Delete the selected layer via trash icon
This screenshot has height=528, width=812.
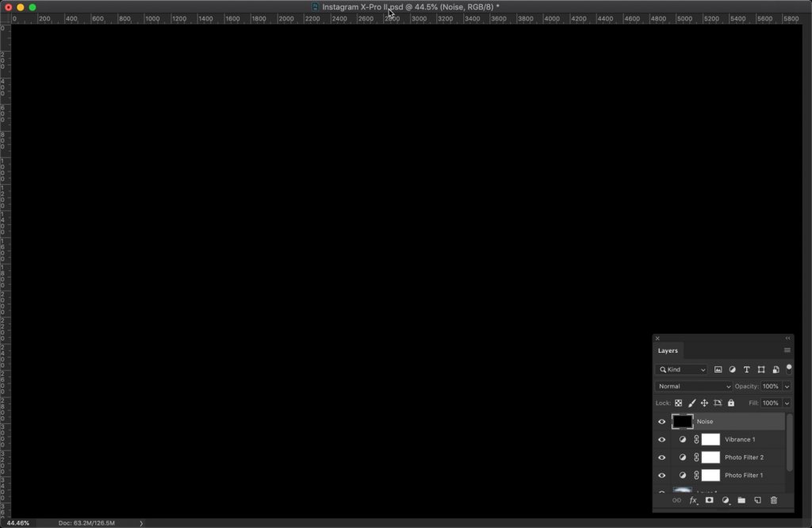click(x=774, y=500)
